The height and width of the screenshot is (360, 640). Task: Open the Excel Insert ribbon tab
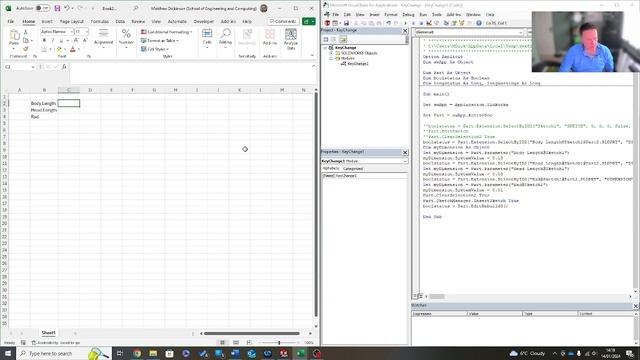click(x=47, y=21)
